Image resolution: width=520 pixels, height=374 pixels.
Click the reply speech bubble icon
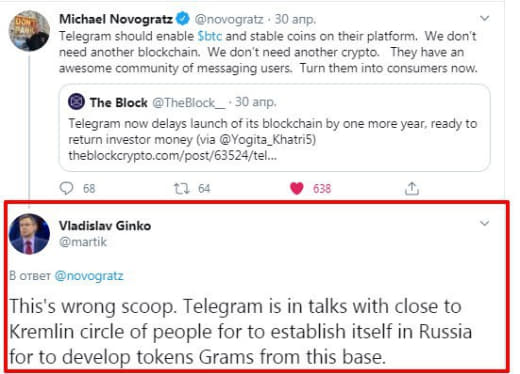(66, 188)
